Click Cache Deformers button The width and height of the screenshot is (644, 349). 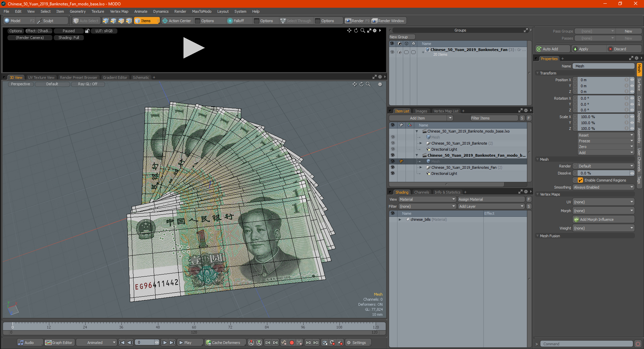225,343
